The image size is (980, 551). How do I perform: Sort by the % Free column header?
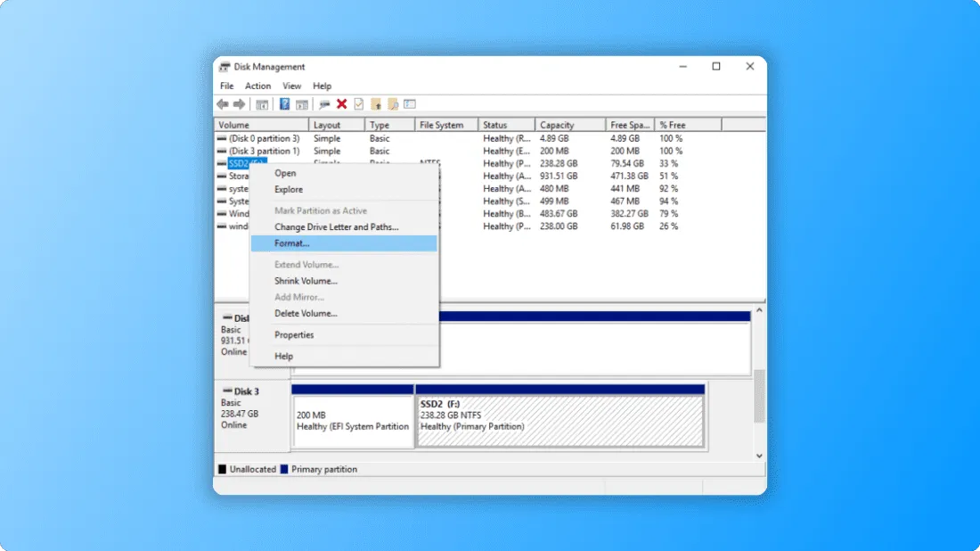click(688, 125)
